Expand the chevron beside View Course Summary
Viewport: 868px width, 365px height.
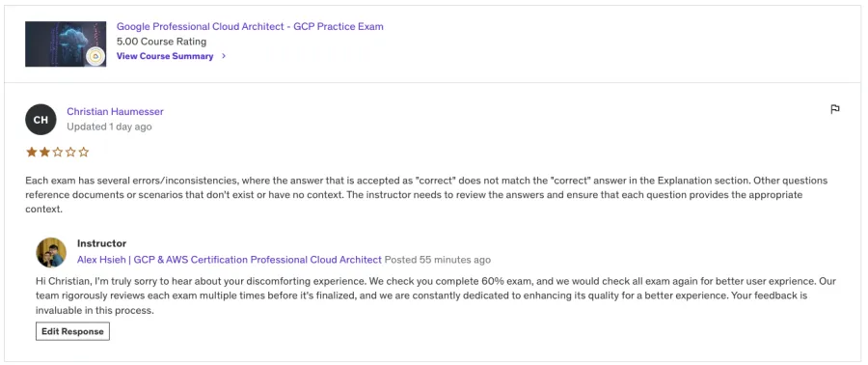(224, 56)
